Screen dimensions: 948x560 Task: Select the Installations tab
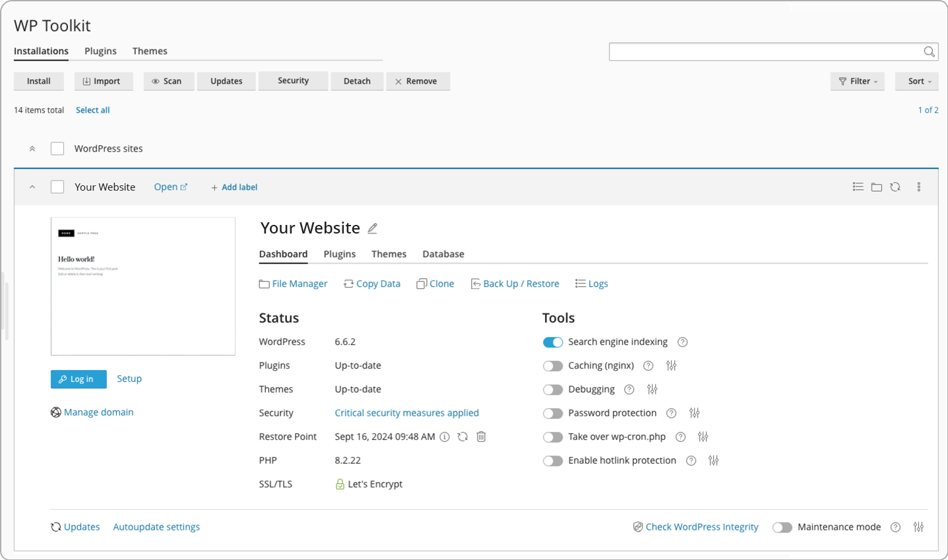41,51
